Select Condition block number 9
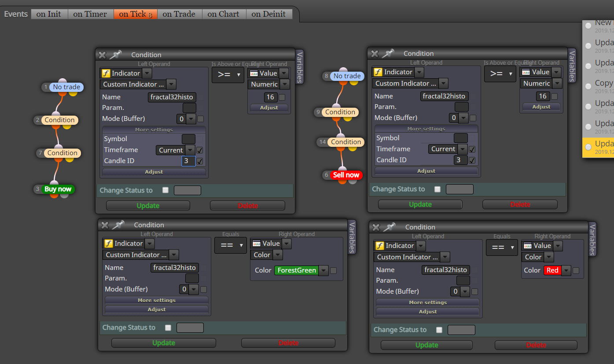The width and height of the screenshot is (614, 364). tap(340, 112)
